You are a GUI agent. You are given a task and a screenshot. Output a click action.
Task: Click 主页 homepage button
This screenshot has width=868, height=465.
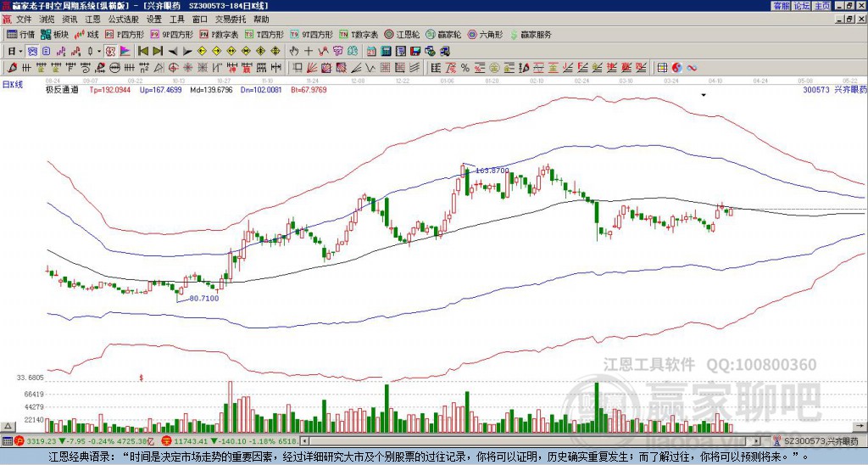click(821, 6)
